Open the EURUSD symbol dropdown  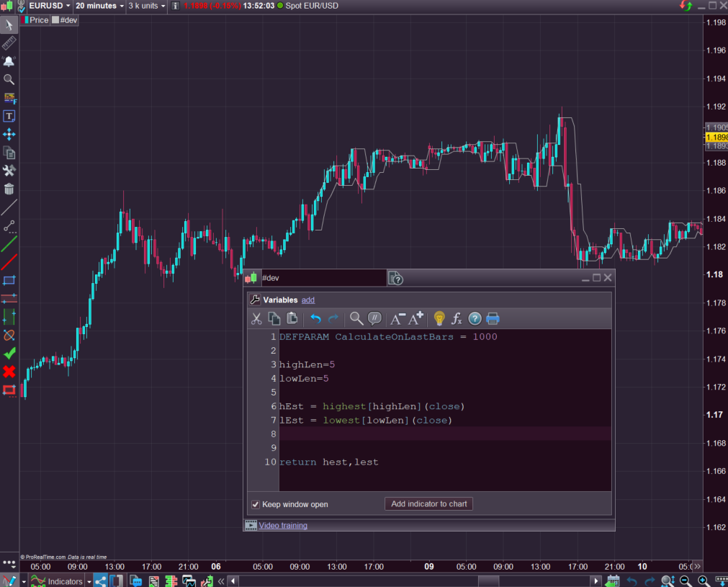coord(50,6)
